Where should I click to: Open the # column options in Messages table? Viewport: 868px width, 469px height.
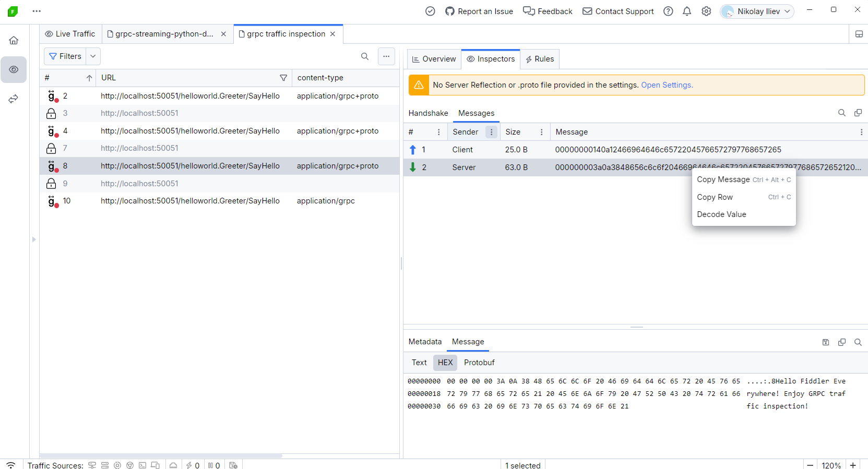click(x=438, y=132)
